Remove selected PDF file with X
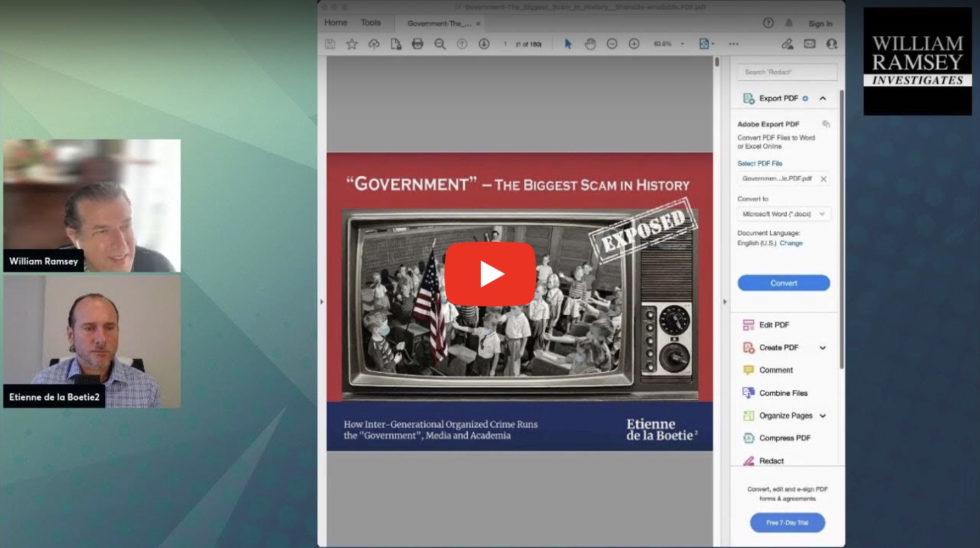Screen dimensions: 980x548 point(823,179)
